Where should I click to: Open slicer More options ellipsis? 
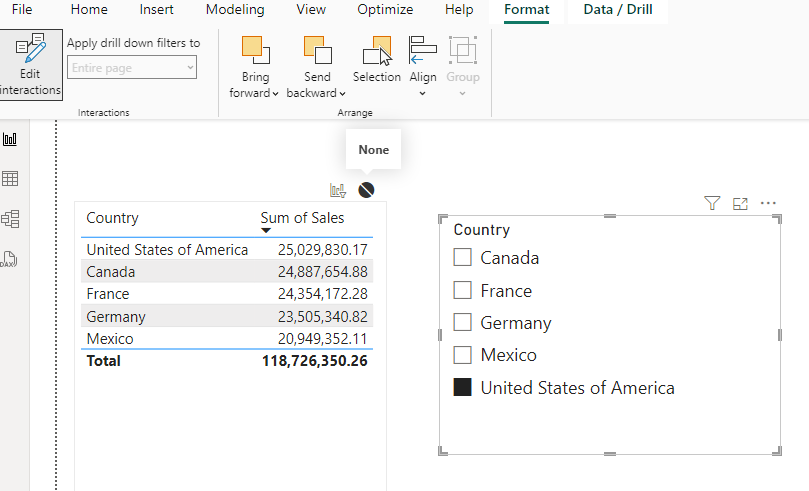tap(768, 203)
